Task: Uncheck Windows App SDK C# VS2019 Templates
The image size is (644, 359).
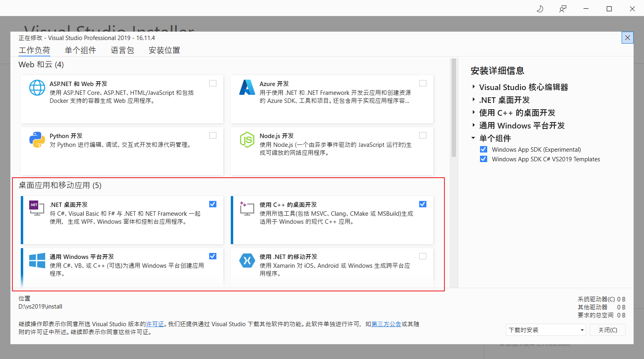Action: pos(484,159)
